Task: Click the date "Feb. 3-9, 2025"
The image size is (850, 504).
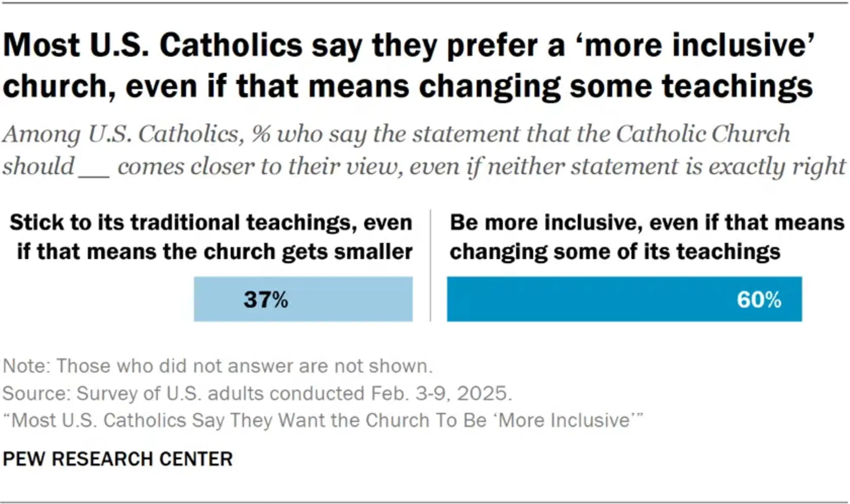Action: [441, 394]
